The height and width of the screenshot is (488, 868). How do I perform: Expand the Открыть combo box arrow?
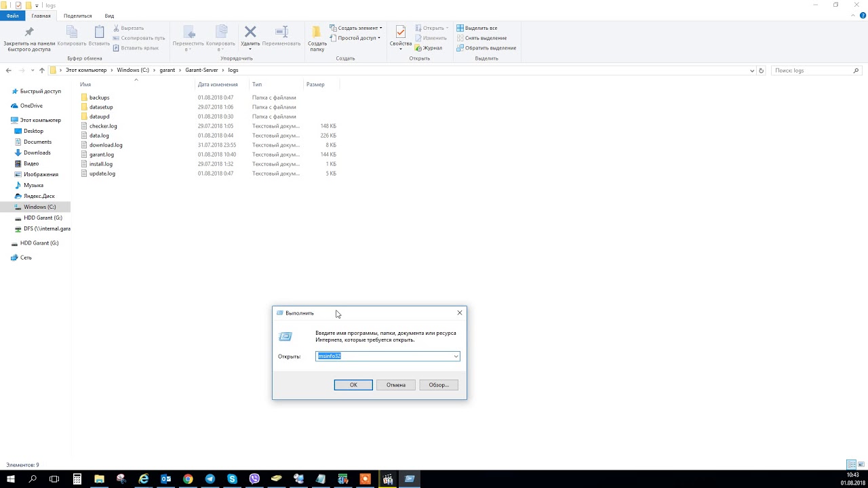pyautogui.click(x=456, y=357)
